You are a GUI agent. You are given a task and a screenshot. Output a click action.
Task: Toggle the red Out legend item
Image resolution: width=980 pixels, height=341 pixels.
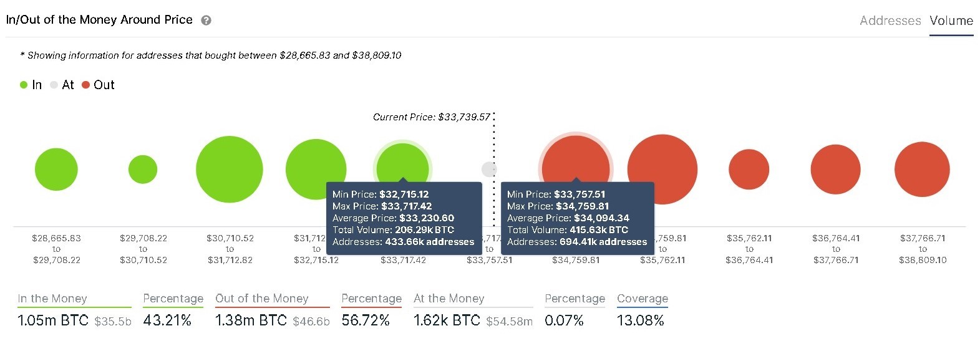click(98, 85)
